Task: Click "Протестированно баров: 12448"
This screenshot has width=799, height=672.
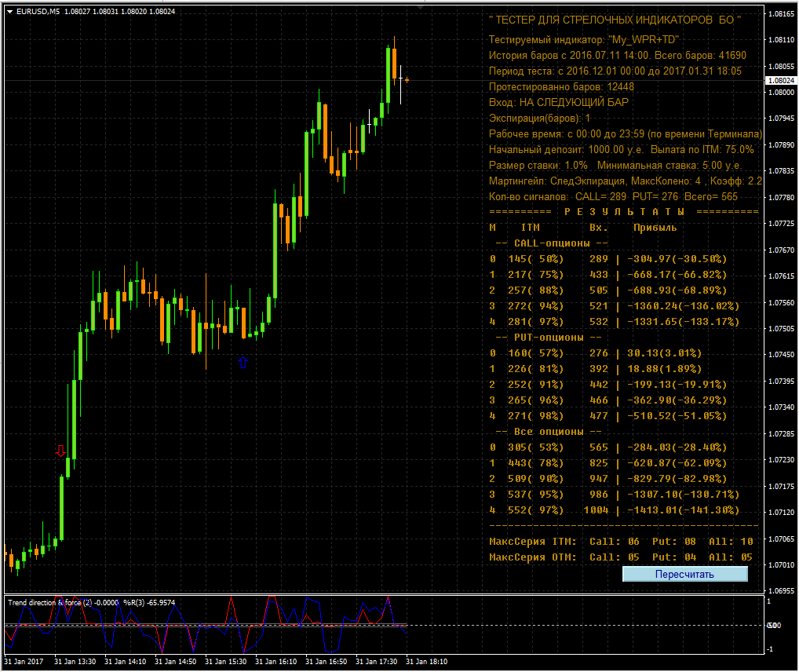Action: pyautogui.click(x=561, y=86)
